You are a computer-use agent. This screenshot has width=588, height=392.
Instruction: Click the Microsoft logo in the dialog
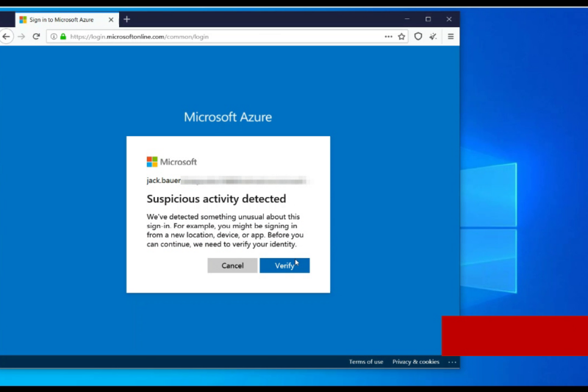coord(172,162)
